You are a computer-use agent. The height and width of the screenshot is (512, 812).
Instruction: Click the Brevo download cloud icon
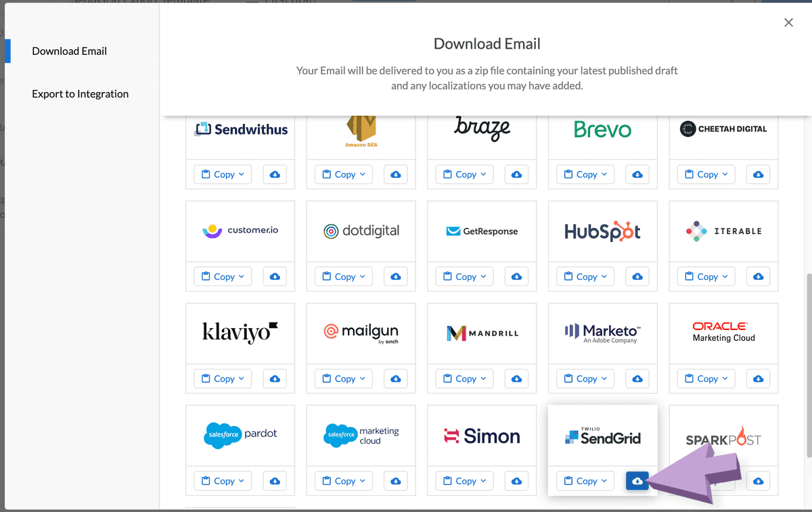637,174
